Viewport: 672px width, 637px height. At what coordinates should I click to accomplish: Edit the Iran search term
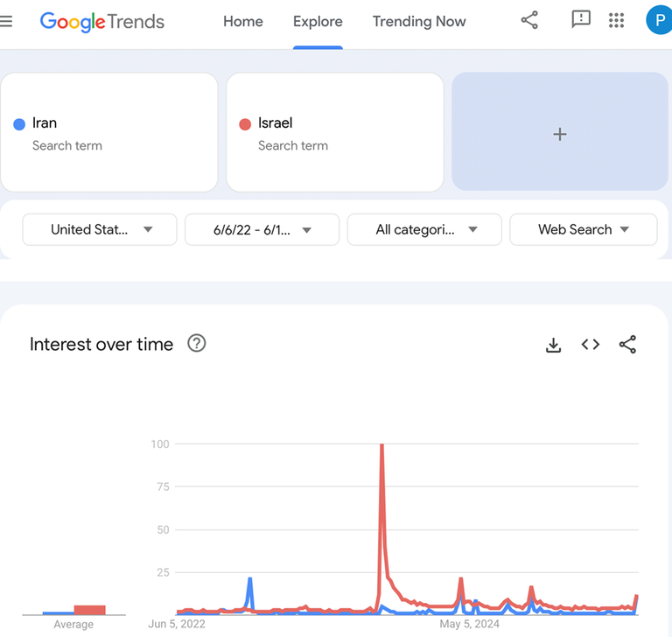pos(108,132)
